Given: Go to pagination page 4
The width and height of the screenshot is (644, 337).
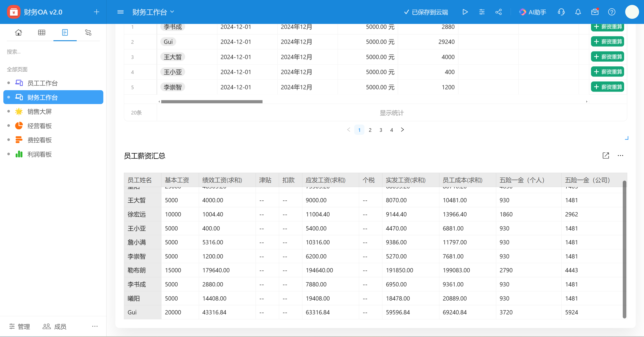Looking at the screenshot, I should [x=392, y=130].
